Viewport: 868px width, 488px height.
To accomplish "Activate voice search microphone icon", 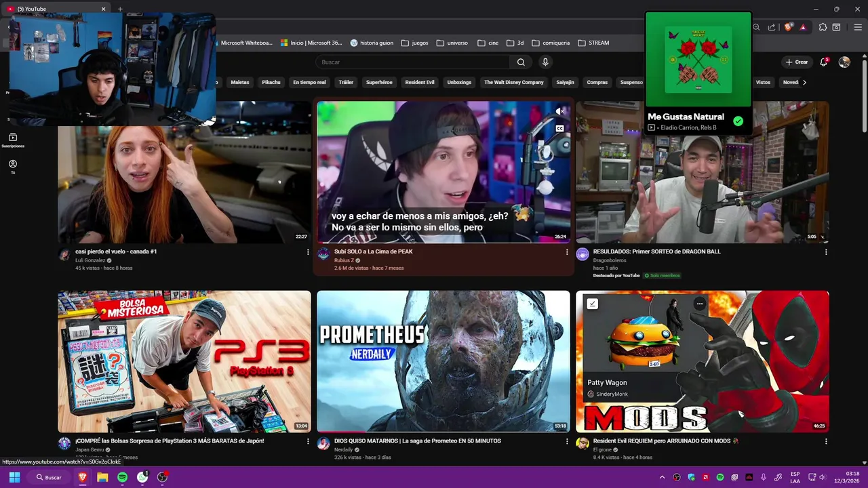I will tap(545, 62).
